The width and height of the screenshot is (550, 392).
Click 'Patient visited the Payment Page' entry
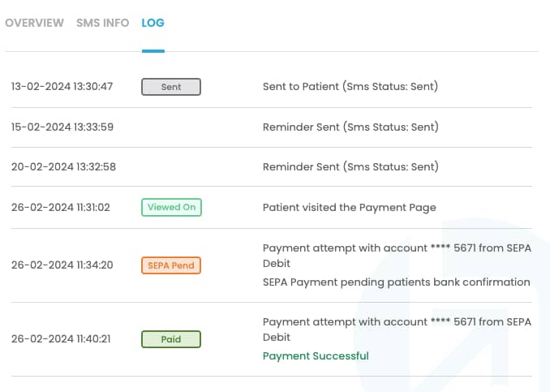click(x=349, y=208)
